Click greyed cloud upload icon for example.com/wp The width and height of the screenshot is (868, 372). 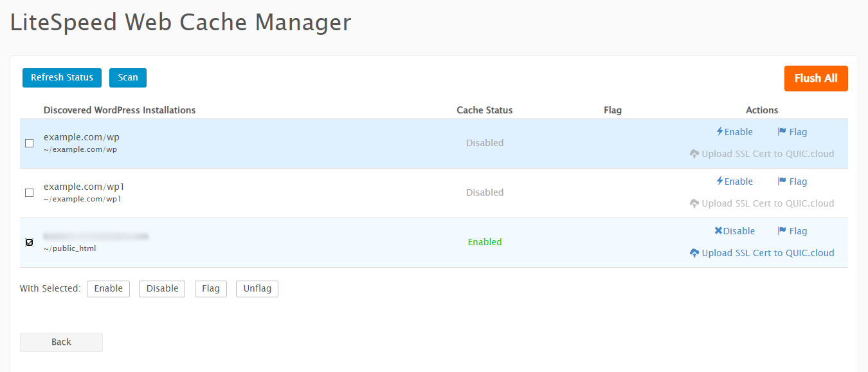[x=694, y=154]
